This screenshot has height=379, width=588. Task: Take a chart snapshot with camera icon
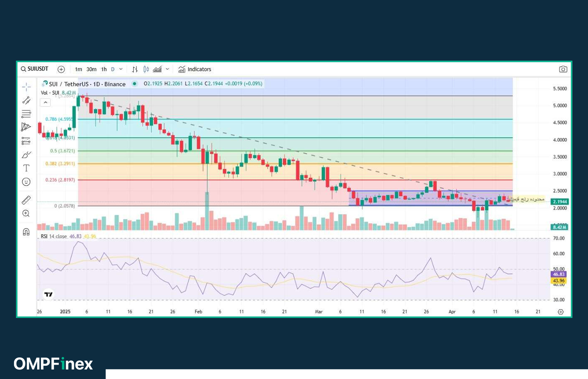(563, 69)
